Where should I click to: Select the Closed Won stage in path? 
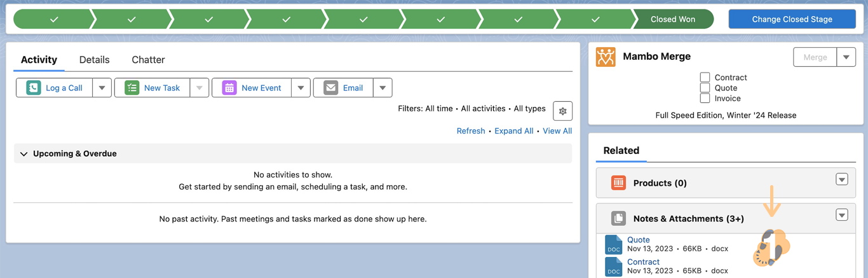pos(672,19)
